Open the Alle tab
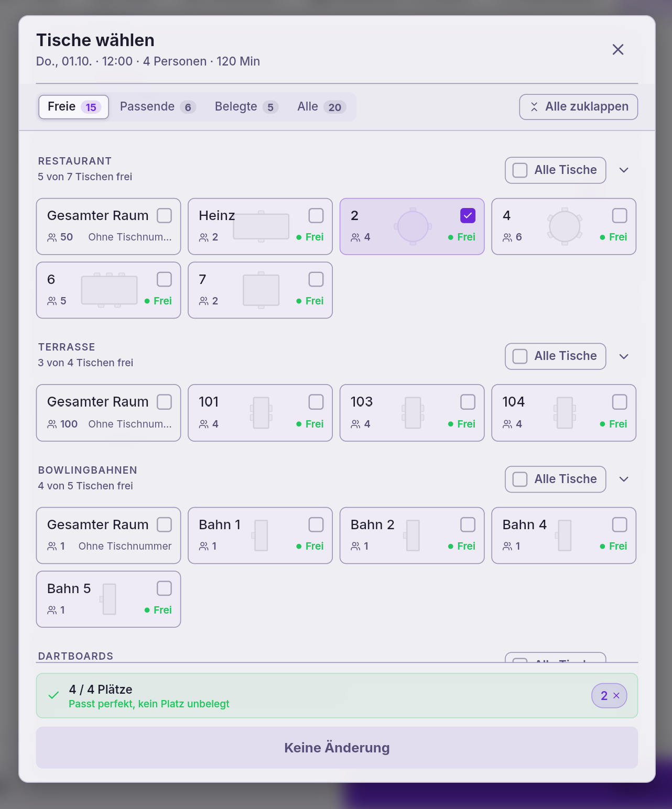 [321, 107]
